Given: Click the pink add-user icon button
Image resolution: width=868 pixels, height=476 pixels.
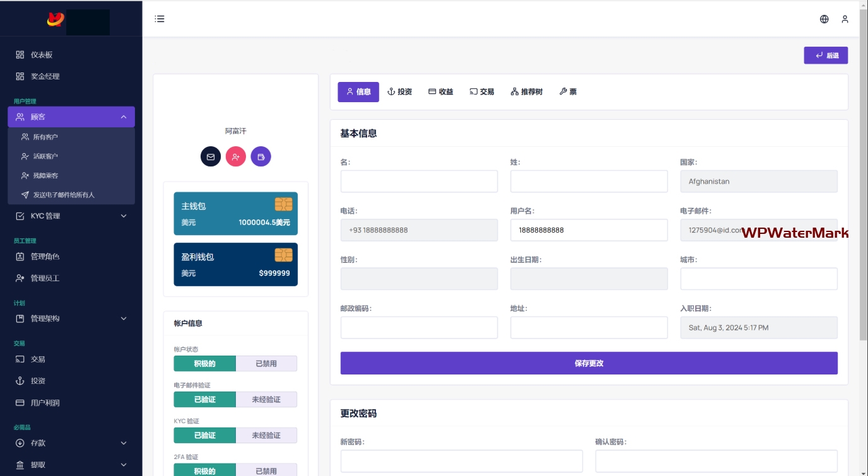Looking at the screenshot, I should (236, 156).
